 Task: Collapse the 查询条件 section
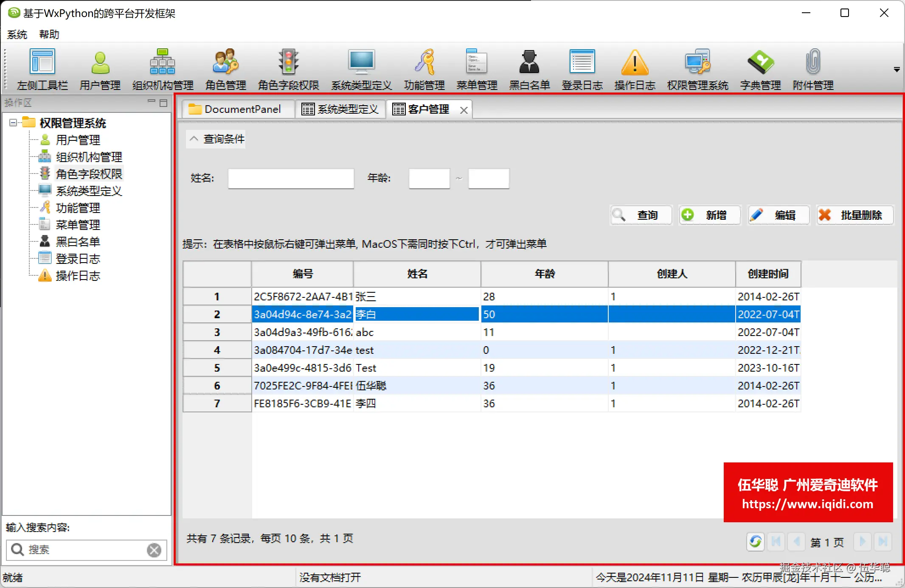pos(194,139)
